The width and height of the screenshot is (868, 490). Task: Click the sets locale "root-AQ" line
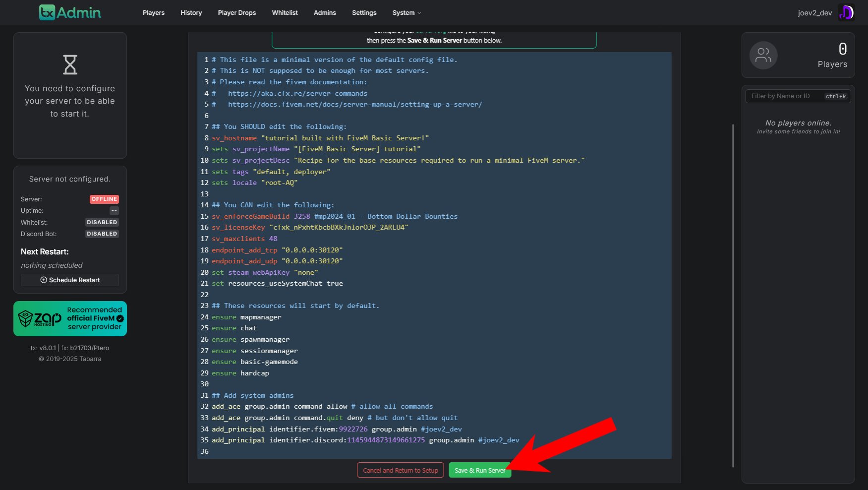[x=254, y=183]
